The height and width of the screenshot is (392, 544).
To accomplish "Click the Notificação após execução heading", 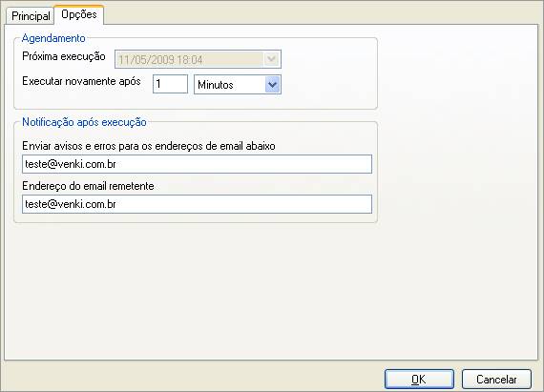I will click(84, 122).
